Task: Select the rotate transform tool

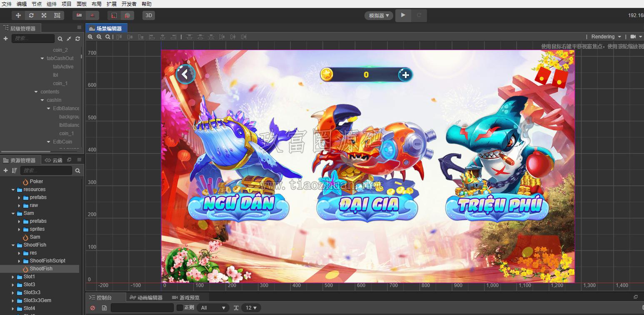Action: click(x=31, y=15)
